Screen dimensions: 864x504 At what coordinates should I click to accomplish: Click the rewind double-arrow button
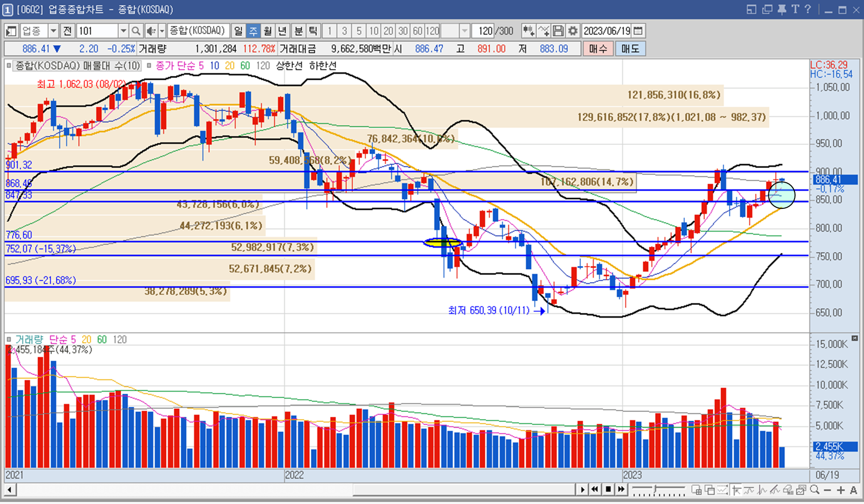pyautogui.click(x=595, y=490)
